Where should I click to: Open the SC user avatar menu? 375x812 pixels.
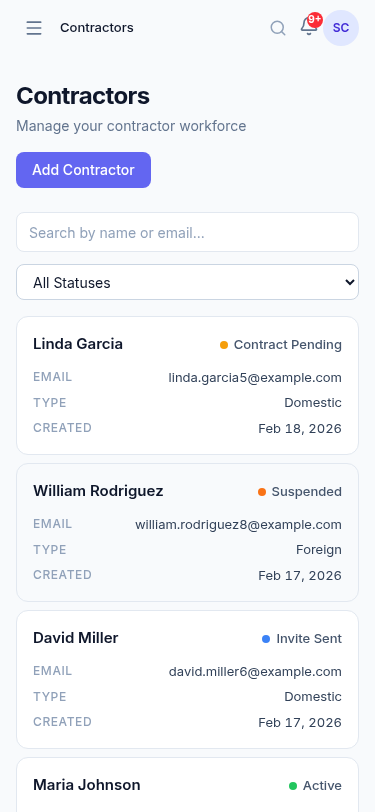[x=341, y=28]
